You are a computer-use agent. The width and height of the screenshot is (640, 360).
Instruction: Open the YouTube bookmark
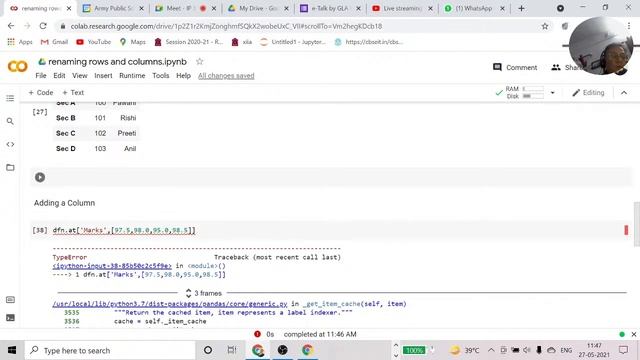(x=93, y=42)
